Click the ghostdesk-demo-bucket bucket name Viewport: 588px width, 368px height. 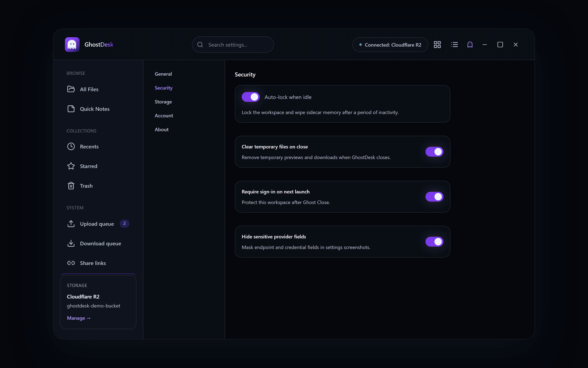click(x=94, y=306)
